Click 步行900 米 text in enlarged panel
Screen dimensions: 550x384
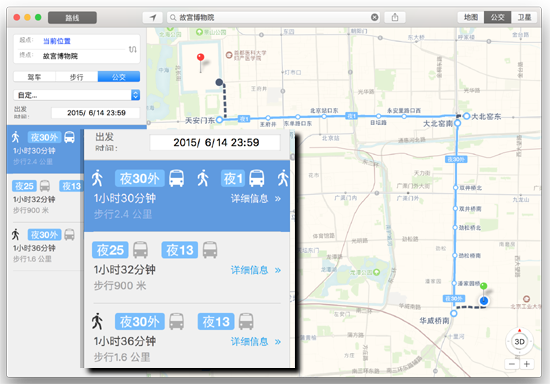point(120,286)
